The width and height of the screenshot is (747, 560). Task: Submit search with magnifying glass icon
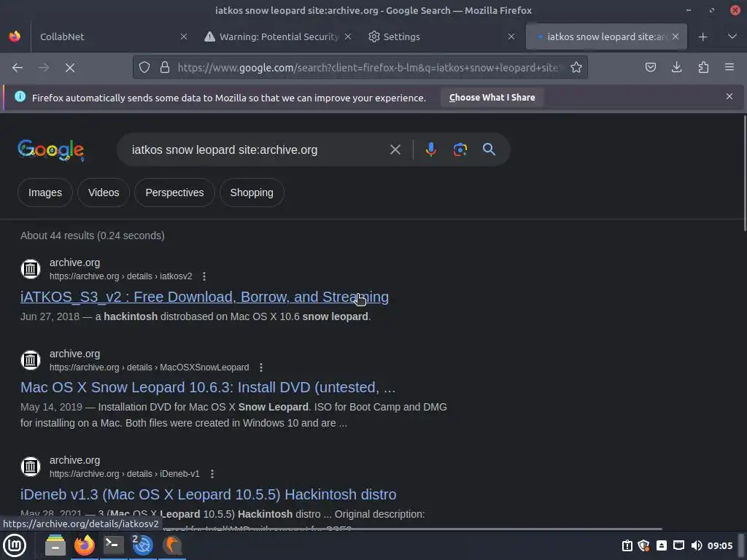point(489,149)
